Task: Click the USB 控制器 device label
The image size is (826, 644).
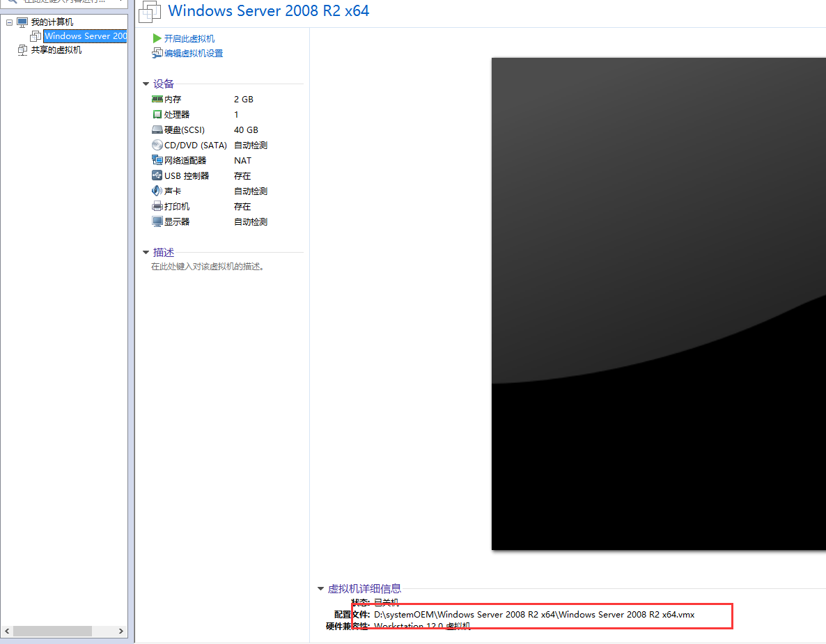Action: pyautogui.click(x=187, y=175)
